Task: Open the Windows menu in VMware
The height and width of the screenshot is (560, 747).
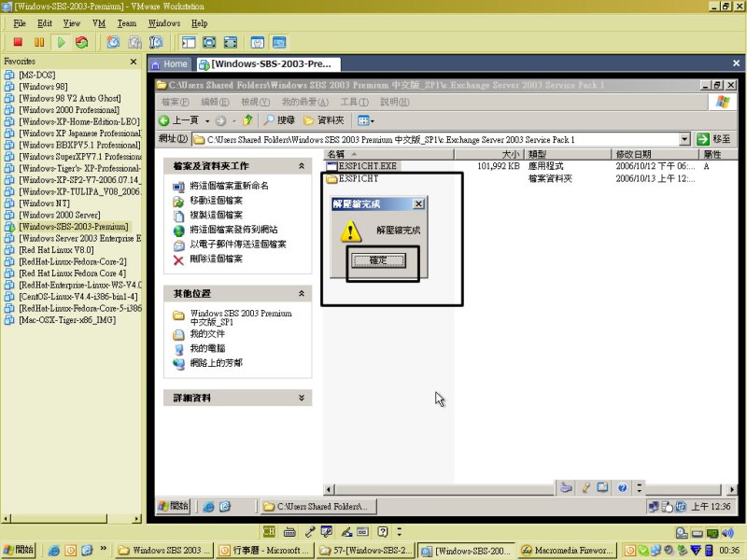Action: (164, 23)
